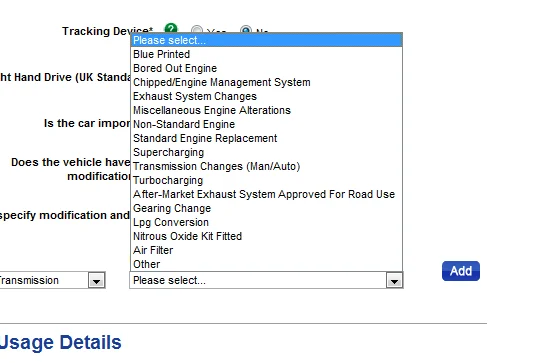
Task: Open the Transmission category dropdown arrow
Action: click(96, 280)
